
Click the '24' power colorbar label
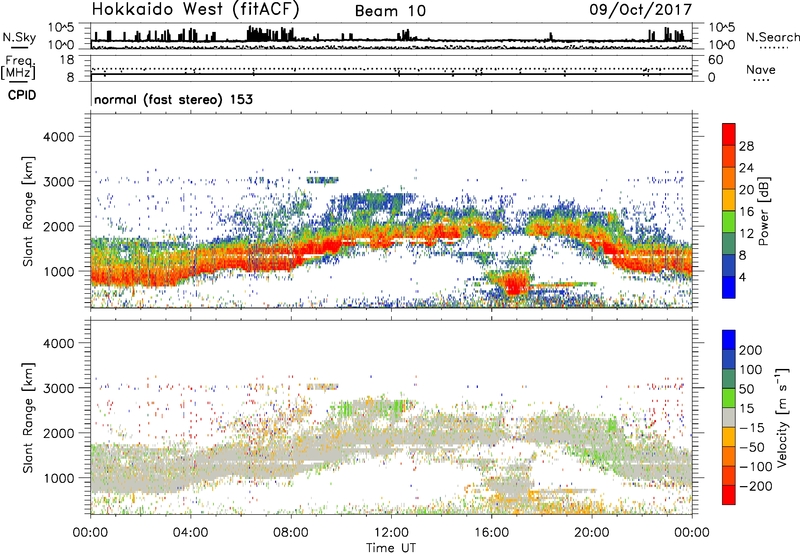[746, 168]
